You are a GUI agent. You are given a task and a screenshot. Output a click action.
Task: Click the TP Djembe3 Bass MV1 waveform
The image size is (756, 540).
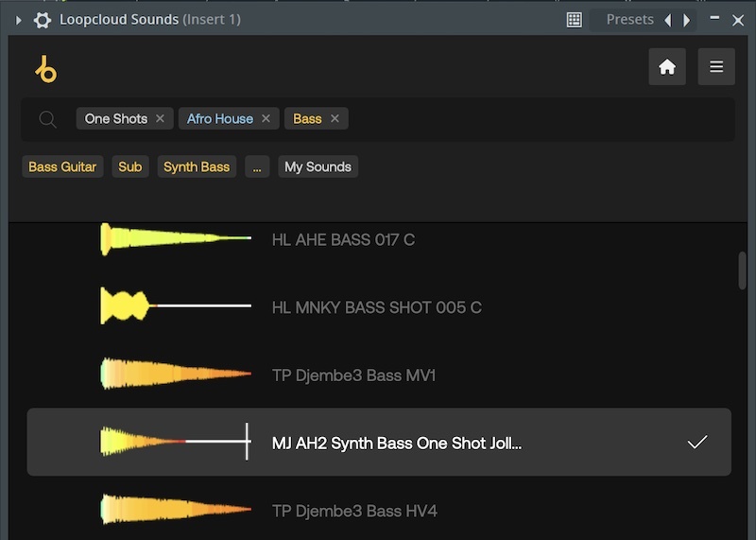tap(176, 375)
